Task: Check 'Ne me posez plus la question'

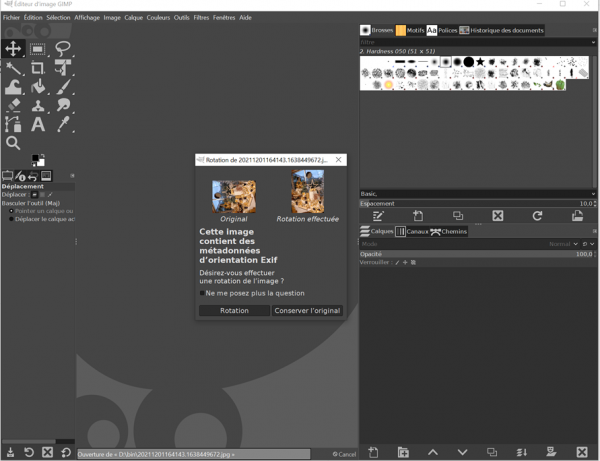Action: pyautogui.click(x=202, y=293)
